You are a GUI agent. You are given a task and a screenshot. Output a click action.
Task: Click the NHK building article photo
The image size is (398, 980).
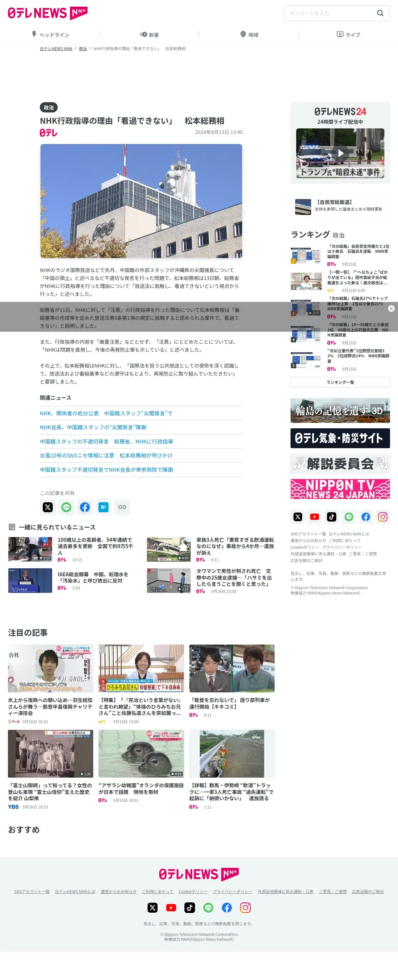coord(141,201)
